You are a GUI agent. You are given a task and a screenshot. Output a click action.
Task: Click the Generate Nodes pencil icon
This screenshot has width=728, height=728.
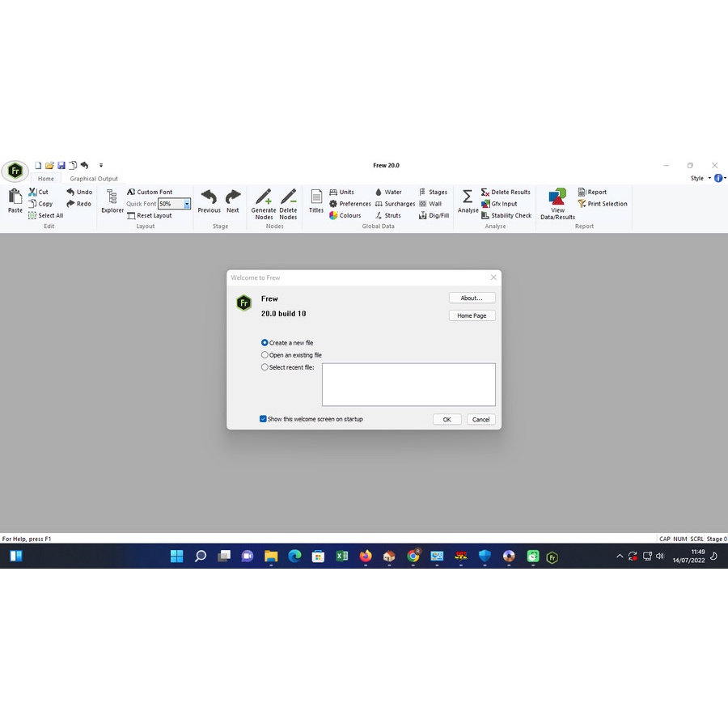tap(263, 197)
